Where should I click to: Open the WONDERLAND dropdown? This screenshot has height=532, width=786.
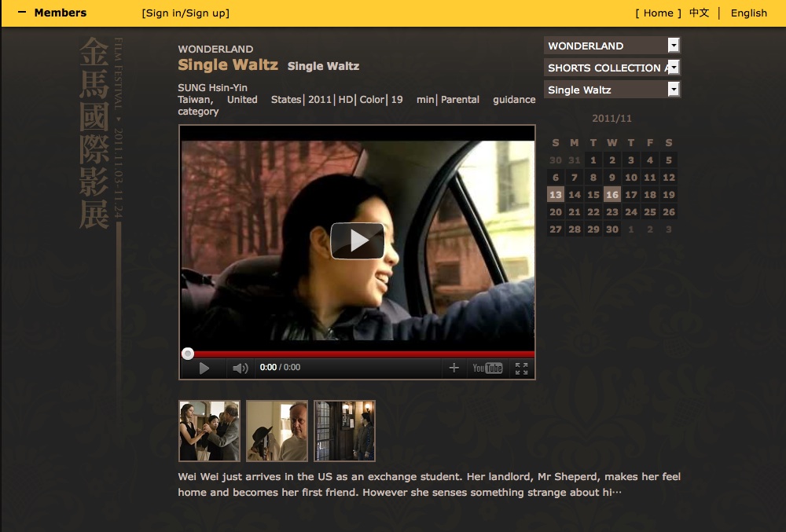point(612,46)
